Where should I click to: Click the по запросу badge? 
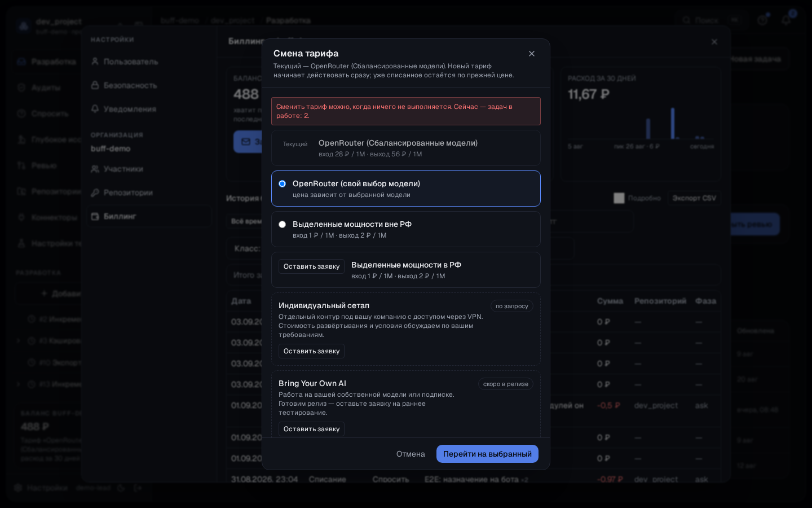[512, 306]
